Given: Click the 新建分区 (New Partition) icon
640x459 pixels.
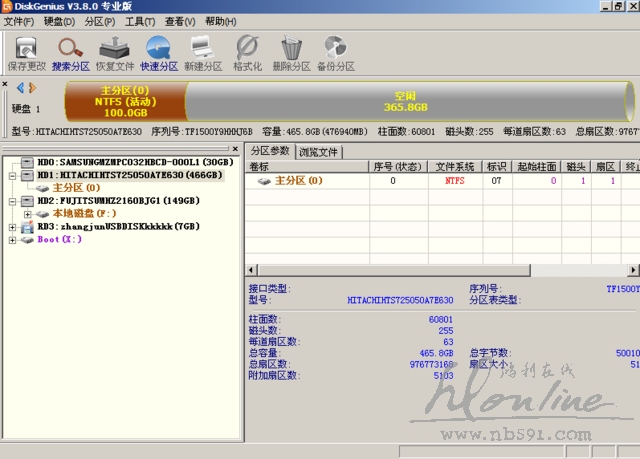Looking at the screenshot, I should [x=202, y=52].
